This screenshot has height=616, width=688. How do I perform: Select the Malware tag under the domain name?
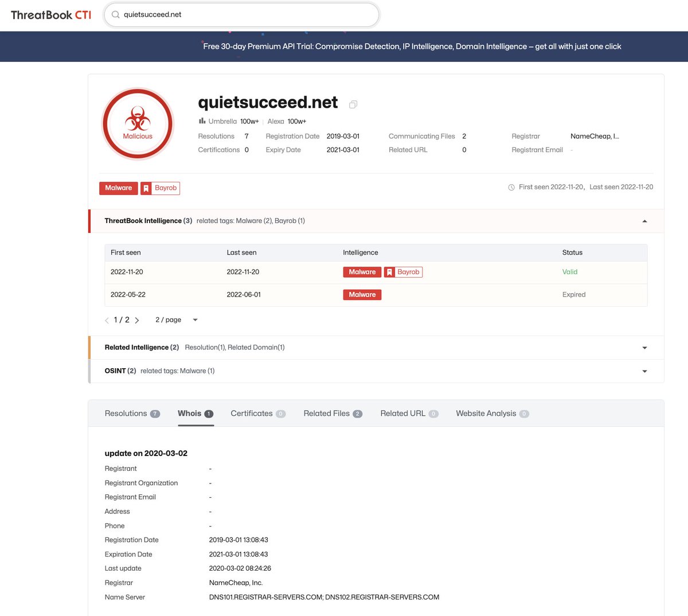(118, 188)
